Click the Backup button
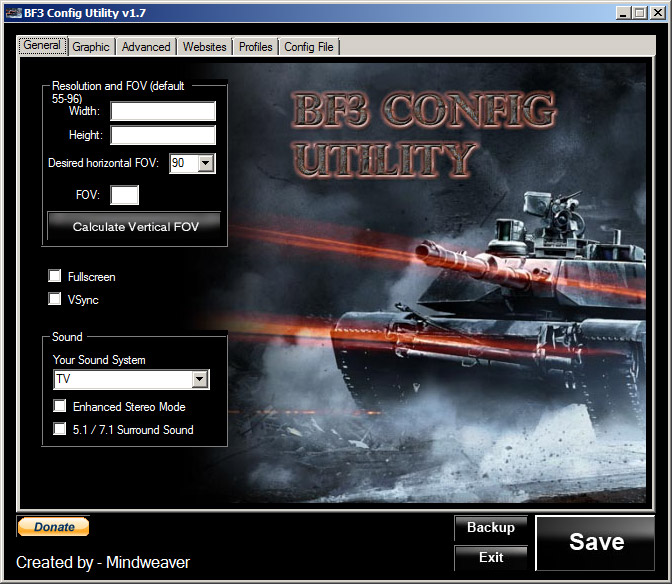 [491, 528]
